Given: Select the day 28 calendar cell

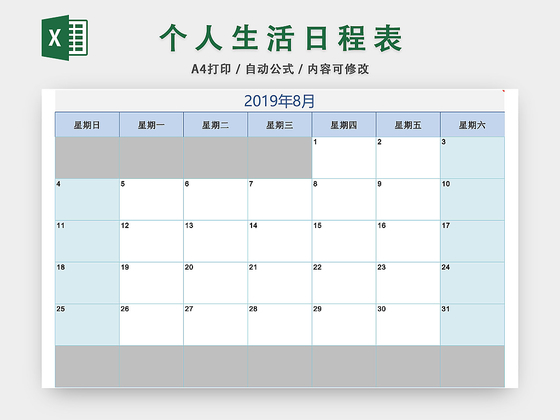Looking at the screenshot, I should coord(280,325).
